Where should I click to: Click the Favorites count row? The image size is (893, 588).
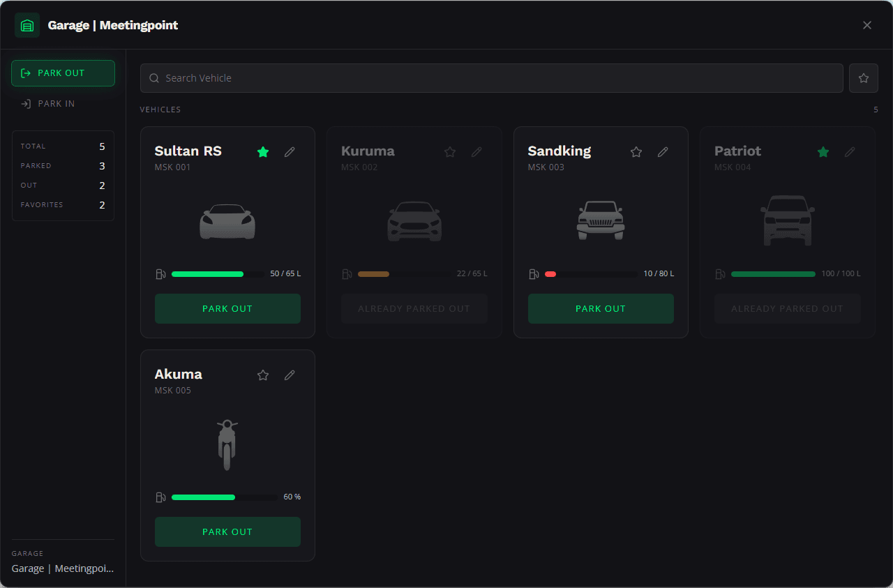63,205
